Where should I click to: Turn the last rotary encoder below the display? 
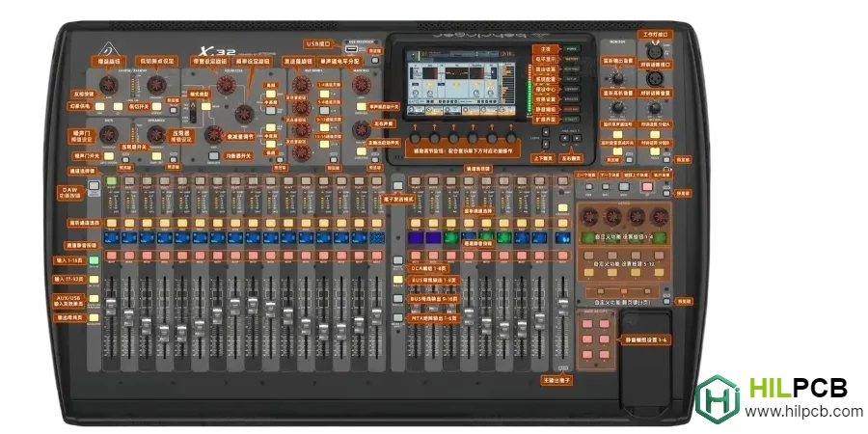click(511, 137)
